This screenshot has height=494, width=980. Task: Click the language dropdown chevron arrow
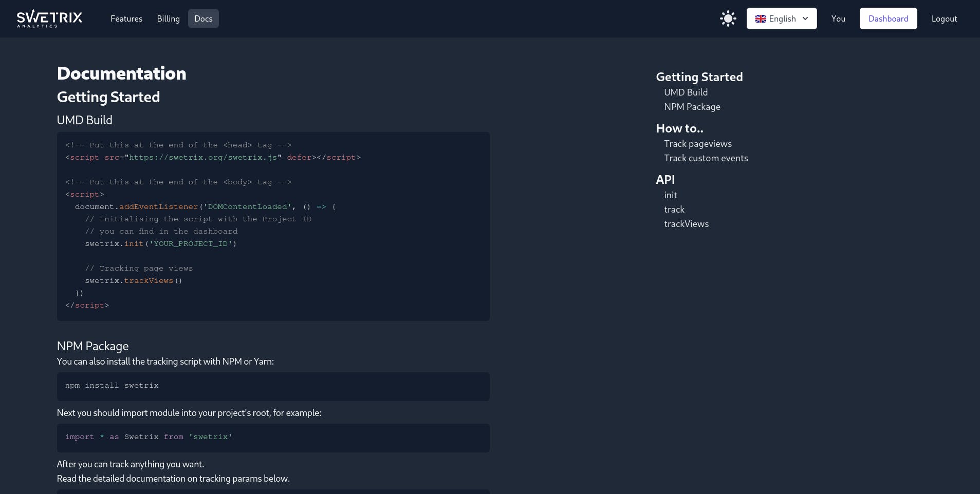tap(805, 18)
